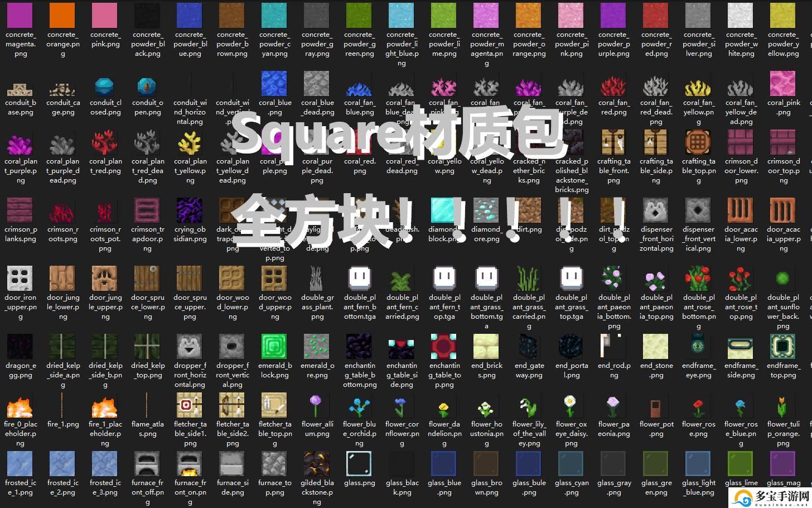
Task: Select concrete_powder_yellow.png icon
Action: pyautogui.click(x=783, y=15)
